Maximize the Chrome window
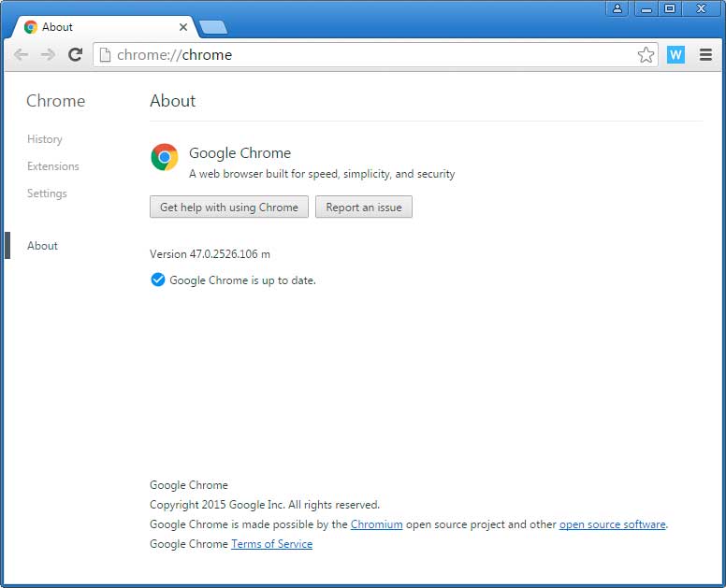726x588 pixels. point(670,8)
